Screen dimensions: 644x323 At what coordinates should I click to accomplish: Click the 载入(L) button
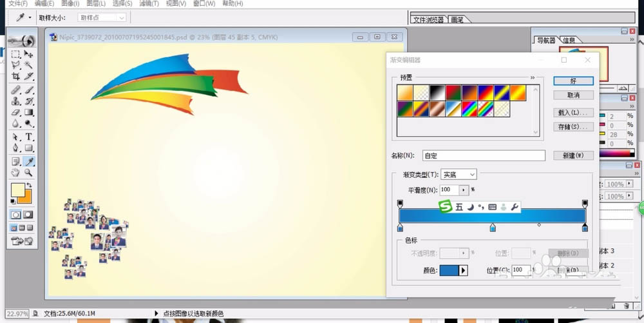pyautogui.click(x=573, y=112)
